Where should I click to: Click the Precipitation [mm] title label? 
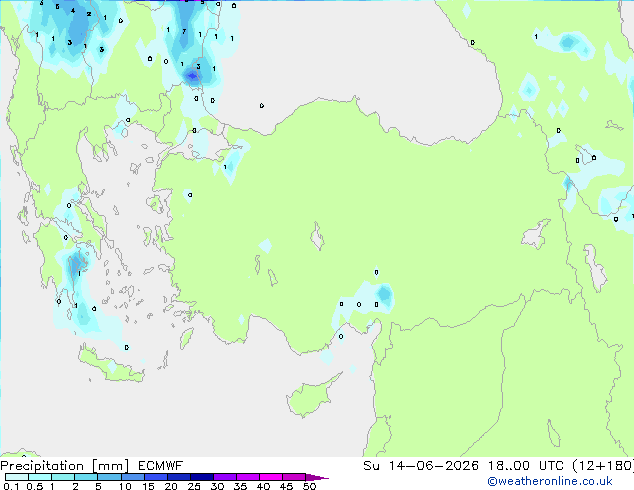(x=65, y=466)
